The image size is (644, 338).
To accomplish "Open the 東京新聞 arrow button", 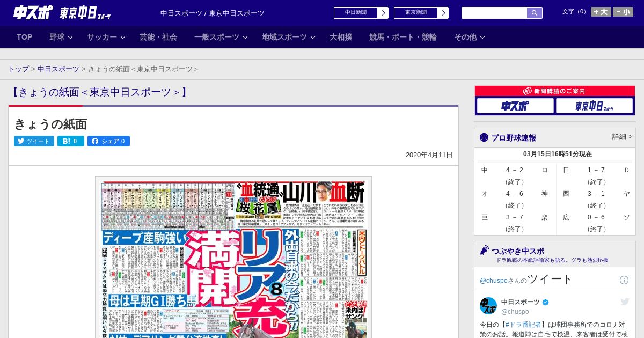I will pos(443,13).
